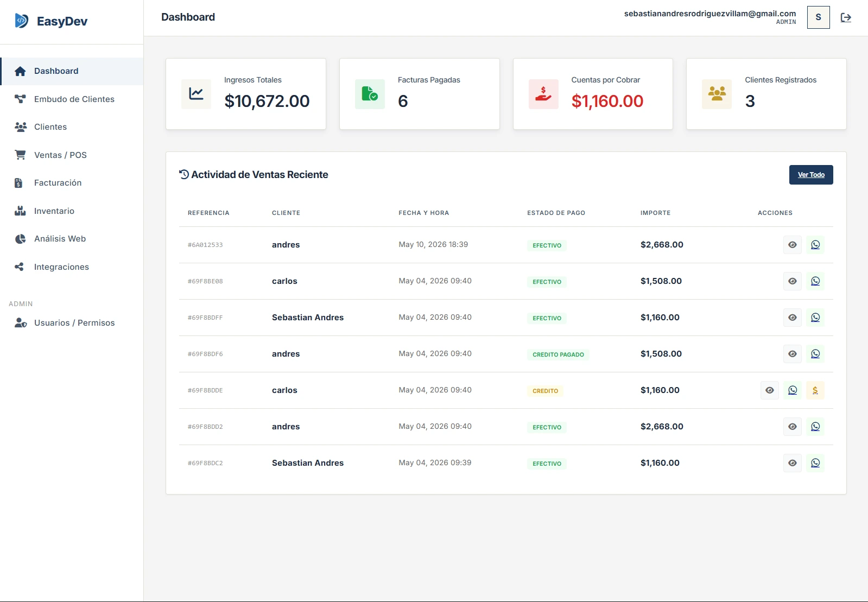Viewport: 868px width, 602px height.
Task: Open Integraciones sidebar item
Action: (72, 267)
